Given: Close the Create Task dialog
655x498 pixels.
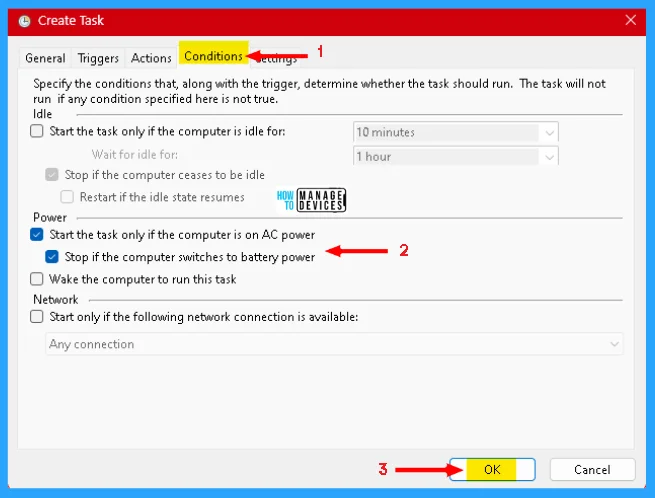Looking at the screenshot, I should click(x=631, y=20).
